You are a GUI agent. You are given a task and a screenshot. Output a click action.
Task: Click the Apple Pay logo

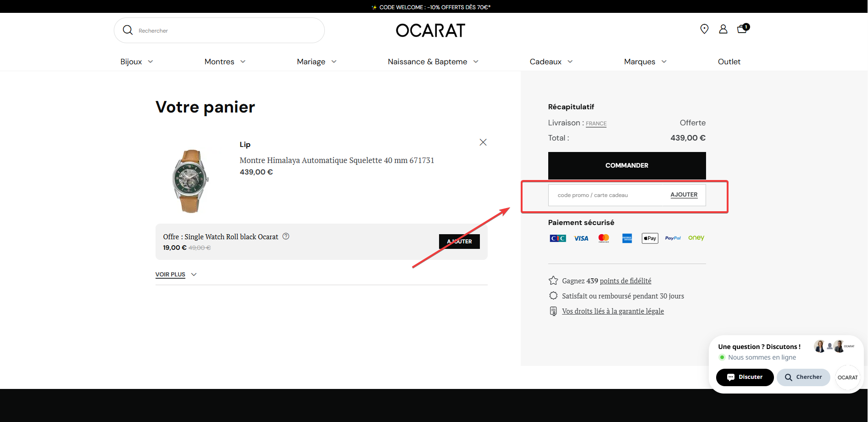[650, 238]
